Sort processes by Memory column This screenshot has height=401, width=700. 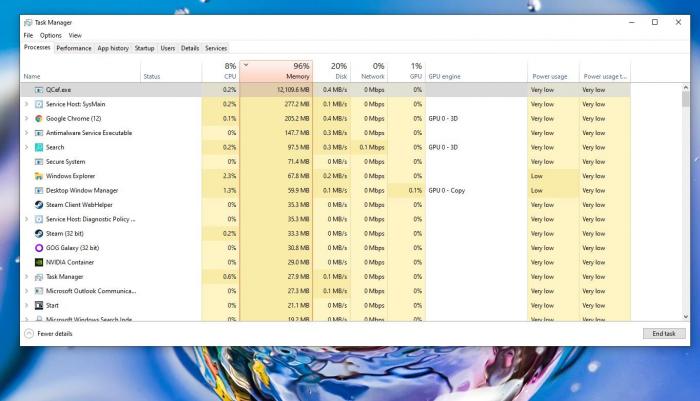pyautogui.click(x=276, y=71)
